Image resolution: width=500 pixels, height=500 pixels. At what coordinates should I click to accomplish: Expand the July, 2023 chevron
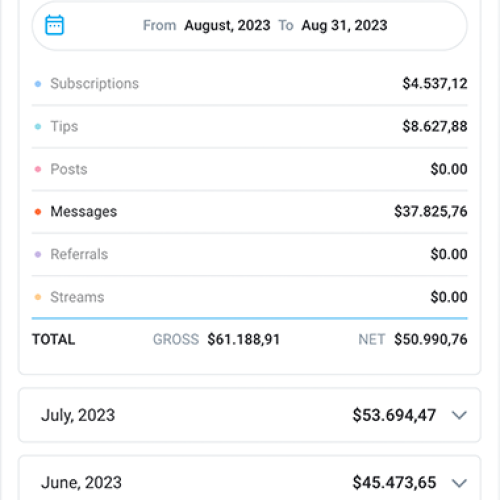tap(459, 415)
